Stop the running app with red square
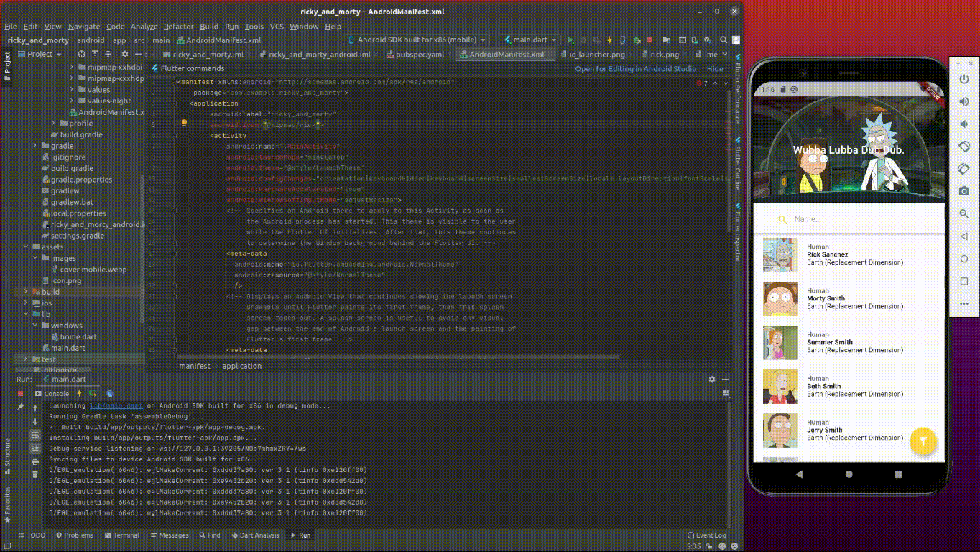Image resolution: width=980 pixels, height=552 pixels. (650, 40)
